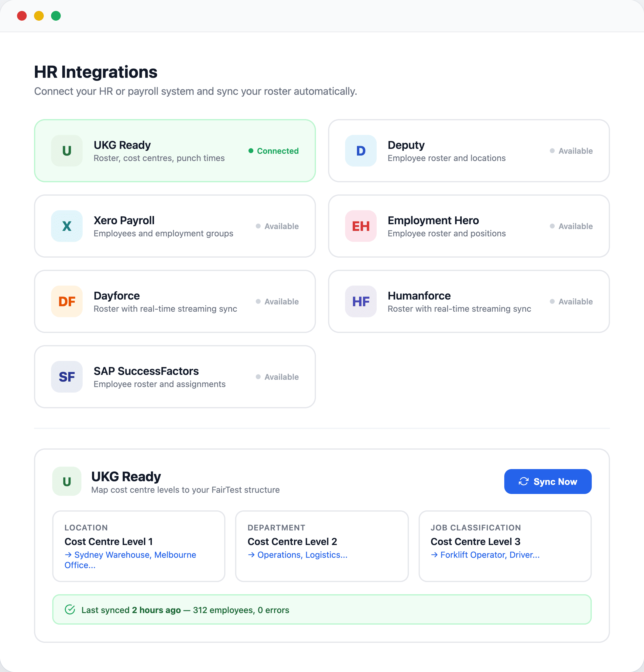Click the 'Forklift Operator, Driver...' link
This screenshot has height=672, width=644.
click(485, 555)
